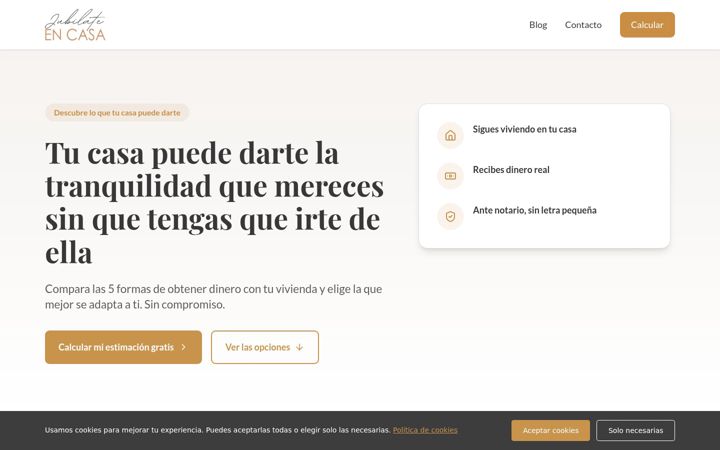The height and width of the screenshot is (450, 720).
Task: Click the house icon beside Sigues viviendo
Action: (x=450, y=135)
